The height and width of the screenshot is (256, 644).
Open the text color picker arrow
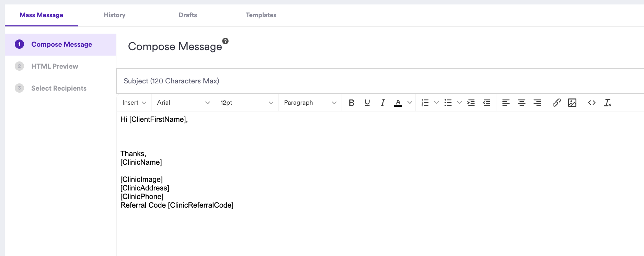pos(410,103)
